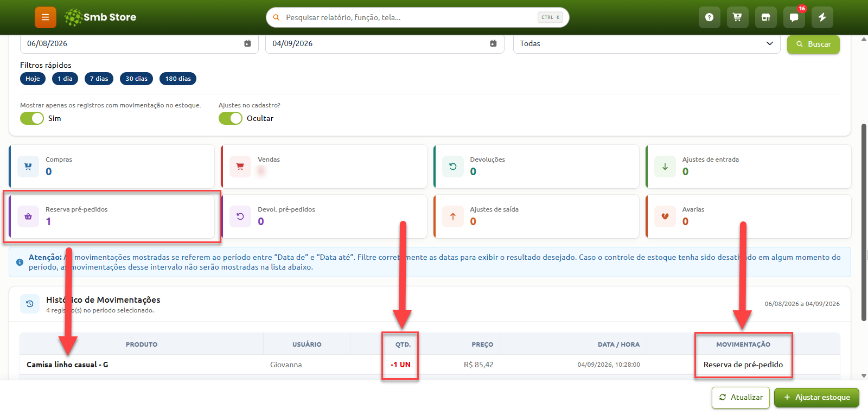This screenshot has width=868, height=415.
Task: Click the Smb Store logo
Action: [x=100, y=17]
